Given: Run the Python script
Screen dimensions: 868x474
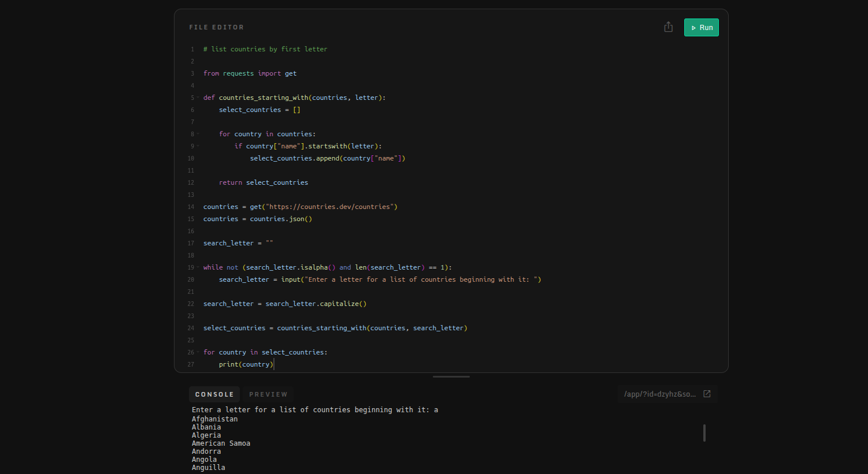Looking at the screenshot, I should (701, 28).
